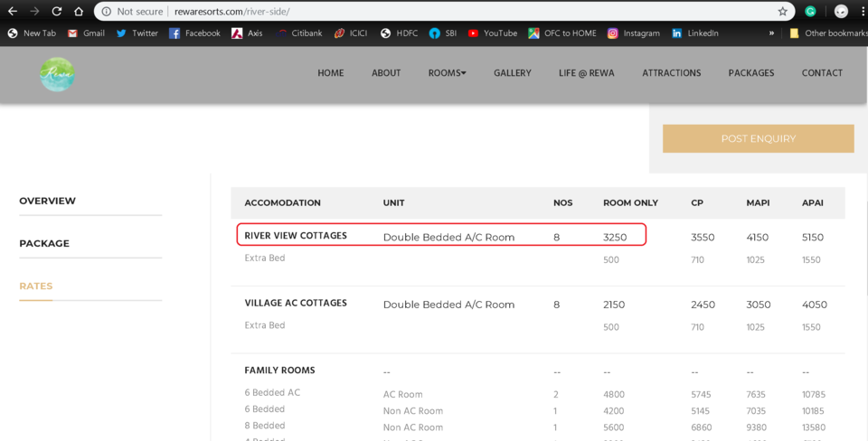Open the GALLERY menu item

tap(512, 73)
